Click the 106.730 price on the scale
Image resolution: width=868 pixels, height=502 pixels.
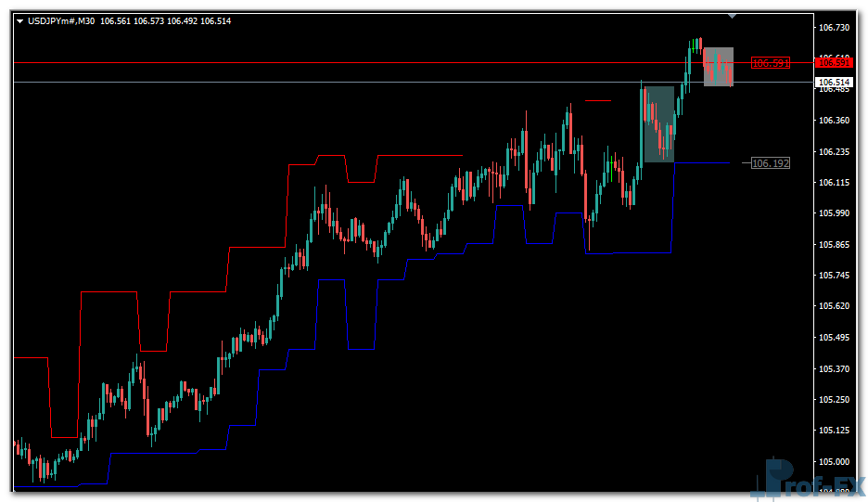pos(836,28)
